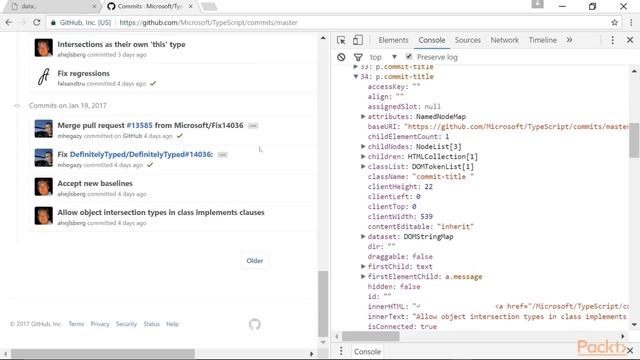Switch to the Elements tab
Viewport: 640px width, 360px height.
(x=393, y=40)
